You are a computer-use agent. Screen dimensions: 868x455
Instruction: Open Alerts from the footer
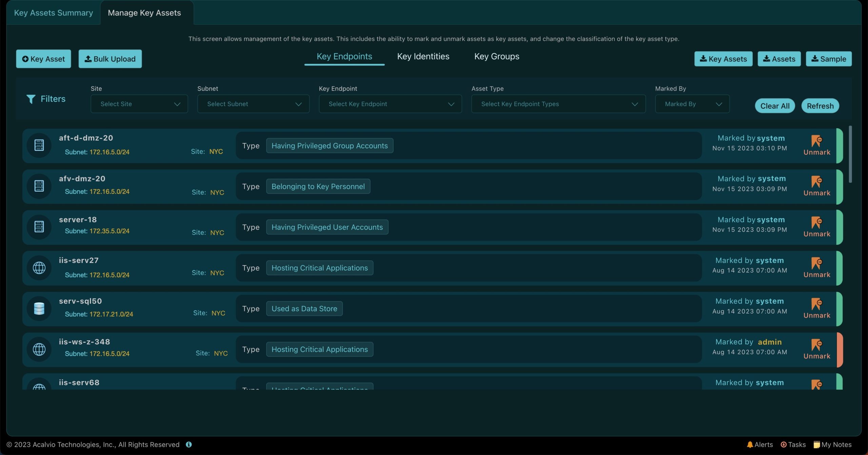760,444
